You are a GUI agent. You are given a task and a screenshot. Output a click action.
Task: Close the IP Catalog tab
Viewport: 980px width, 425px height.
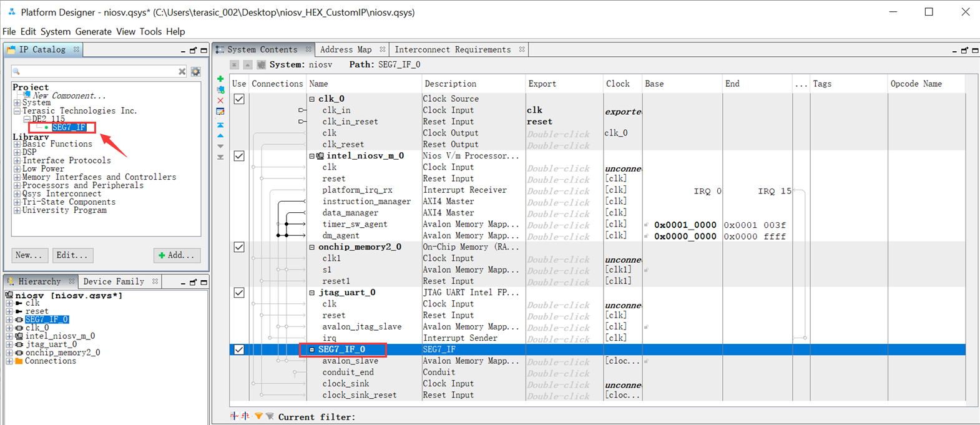76,49
